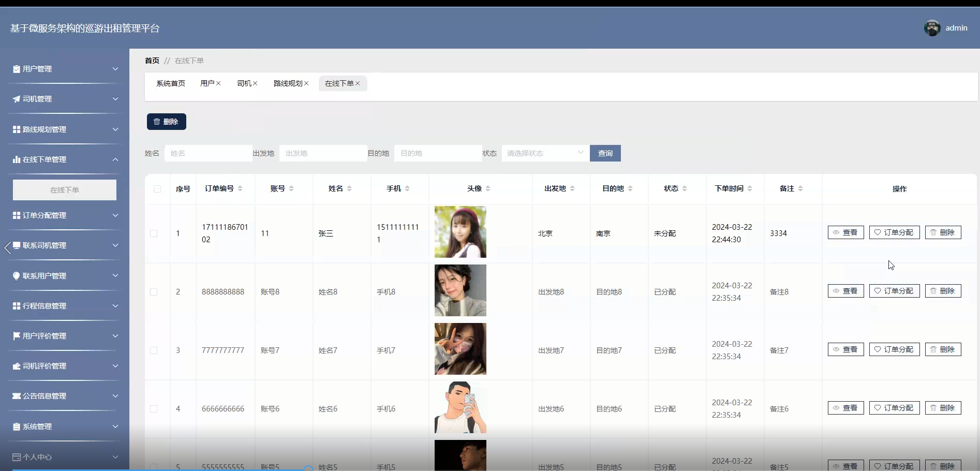Check the row for 张三

154,233
